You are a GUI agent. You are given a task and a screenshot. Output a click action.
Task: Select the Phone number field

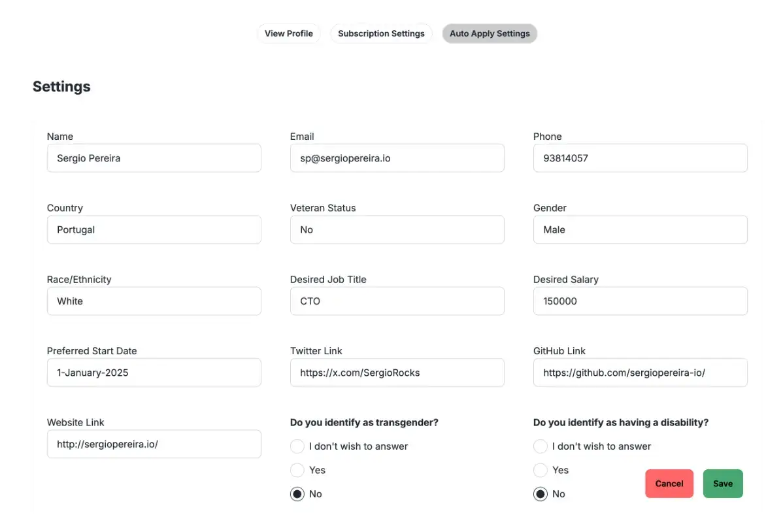pos(640,158)
